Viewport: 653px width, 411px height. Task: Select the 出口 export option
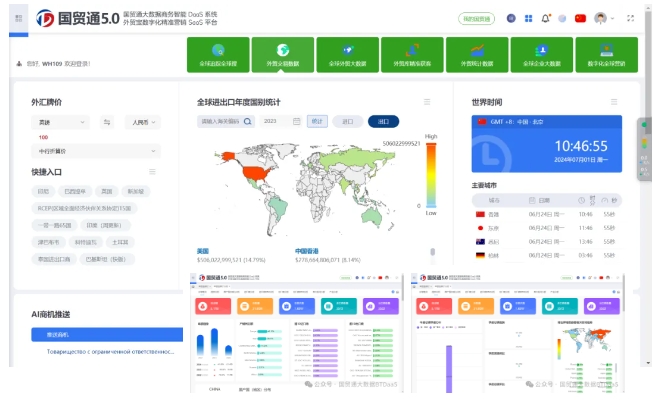(382, 121)
